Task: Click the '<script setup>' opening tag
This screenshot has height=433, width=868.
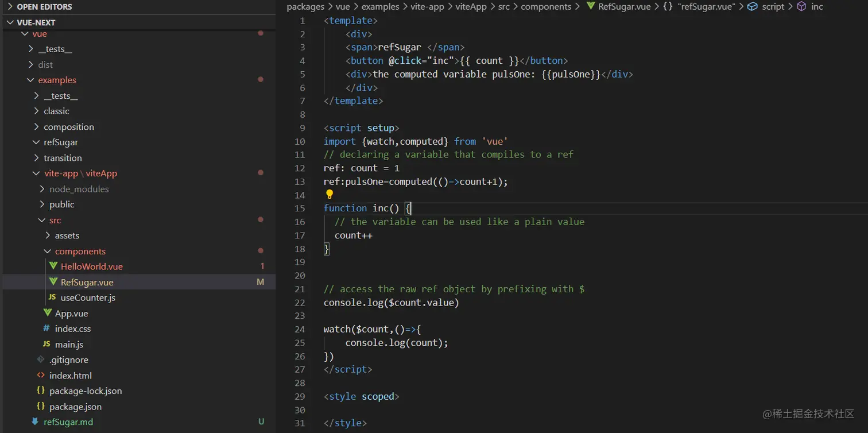Action: (x=362, y=127)
